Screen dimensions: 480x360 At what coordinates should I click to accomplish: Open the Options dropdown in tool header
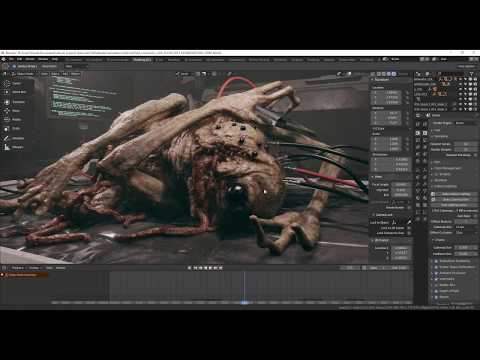(x=467, y=66)
